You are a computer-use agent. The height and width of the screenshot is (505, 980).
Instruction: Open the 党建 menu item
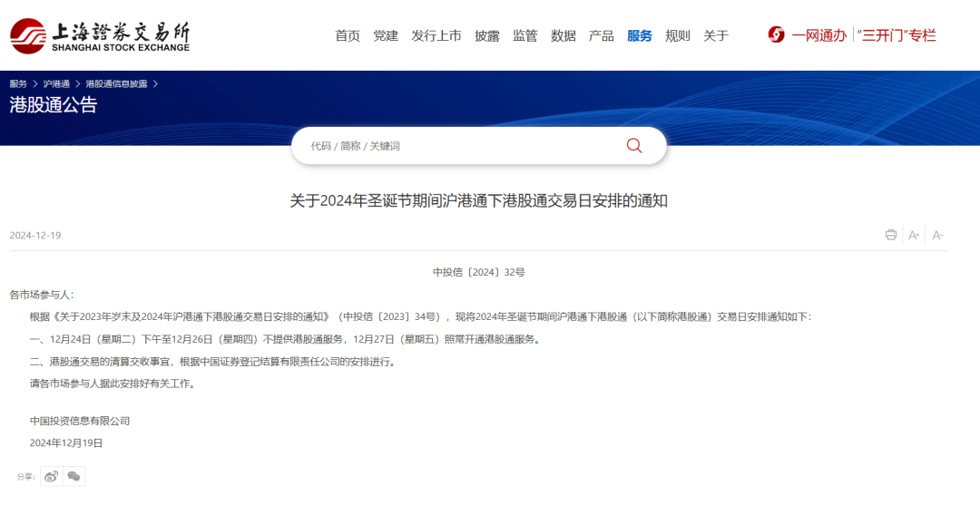pos(386,35)
